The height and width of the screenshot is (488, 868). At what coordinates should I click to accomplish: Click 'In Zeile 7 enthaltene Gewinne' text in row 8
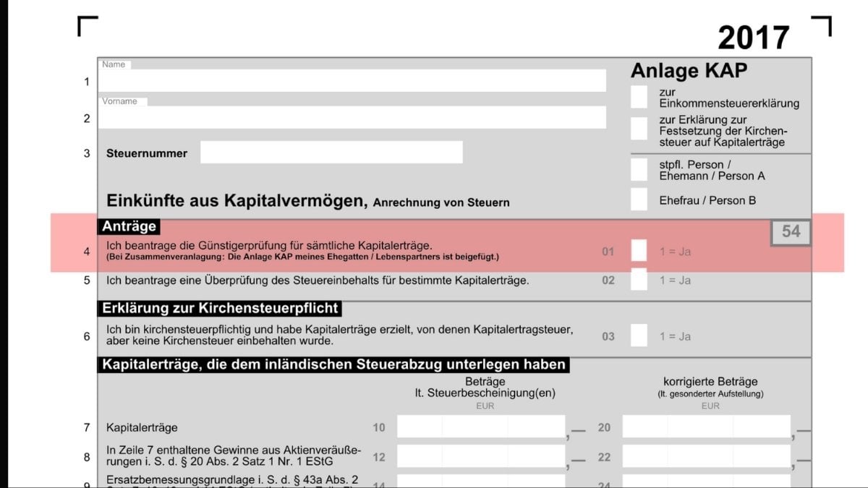click(232, 455)
